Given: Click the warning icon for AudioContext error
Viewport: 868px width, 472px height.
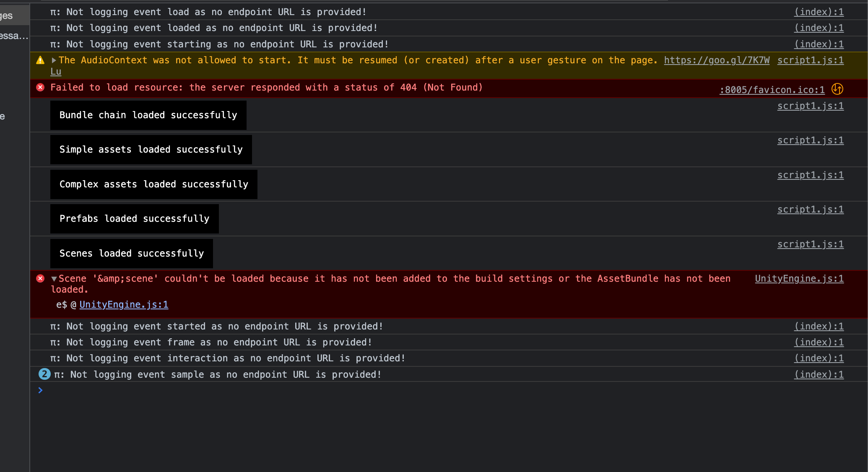Looking at the screenshot, I should pyautogui.click(x=41, y=60).
